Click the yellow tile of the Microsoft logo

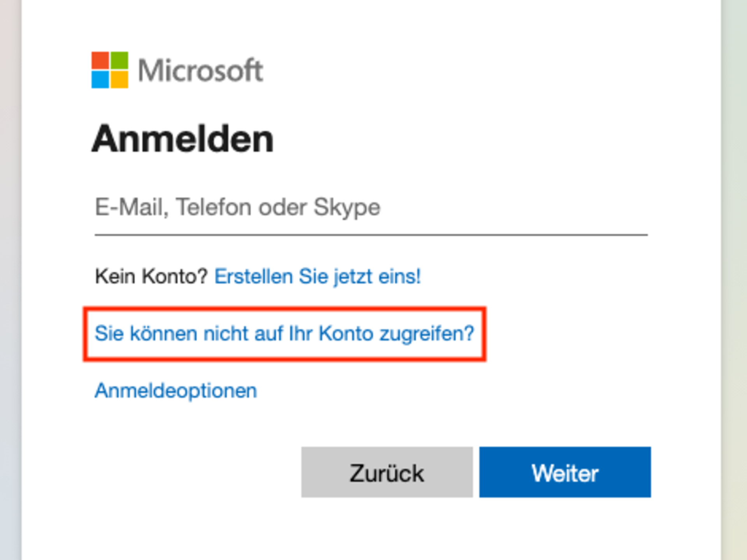[x=120, y=81]
